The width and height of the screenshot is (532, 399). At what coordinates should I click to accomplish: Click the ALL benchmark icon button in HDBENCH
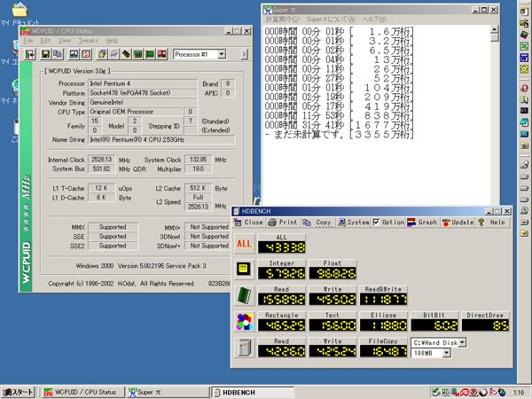point(245,244)
